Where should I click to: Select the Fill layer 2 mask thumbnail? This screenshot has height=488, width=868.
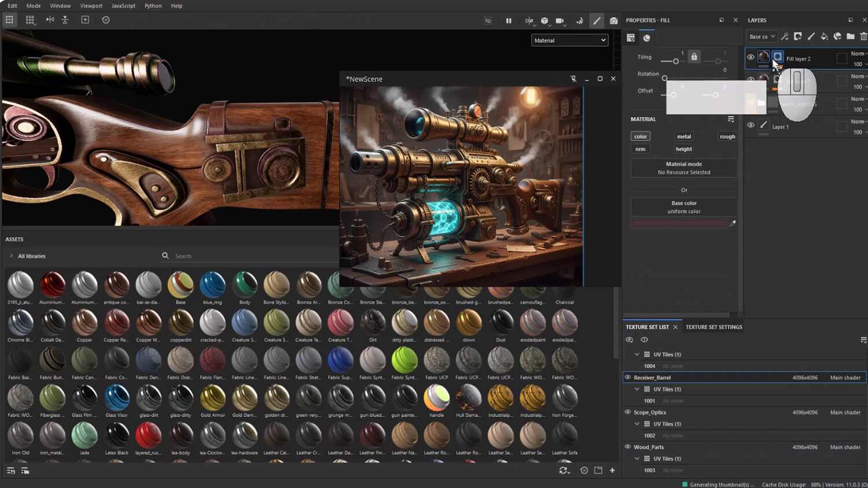(x=777, y=57)
